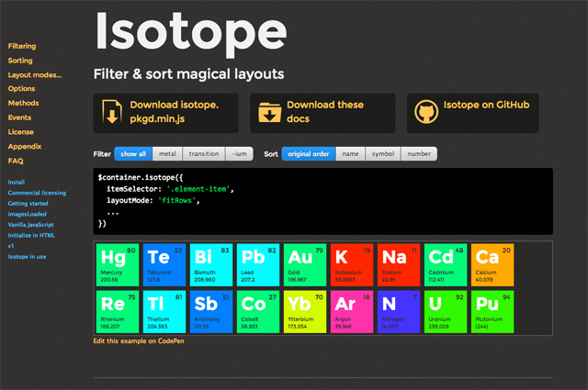The width and height of the screenshot is (588, 390).
Task: Click the Sb Antimony element tile
Action: point(211,312)
